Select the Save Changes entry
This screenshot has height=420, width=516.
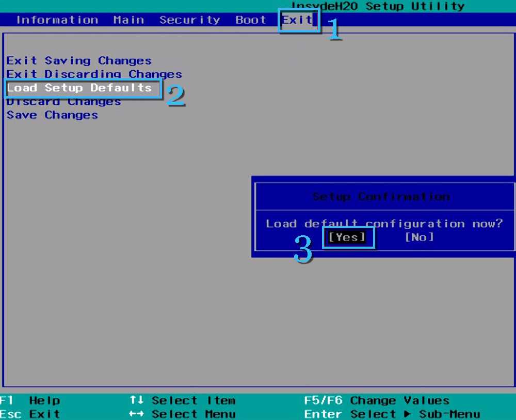coord(52,115)
